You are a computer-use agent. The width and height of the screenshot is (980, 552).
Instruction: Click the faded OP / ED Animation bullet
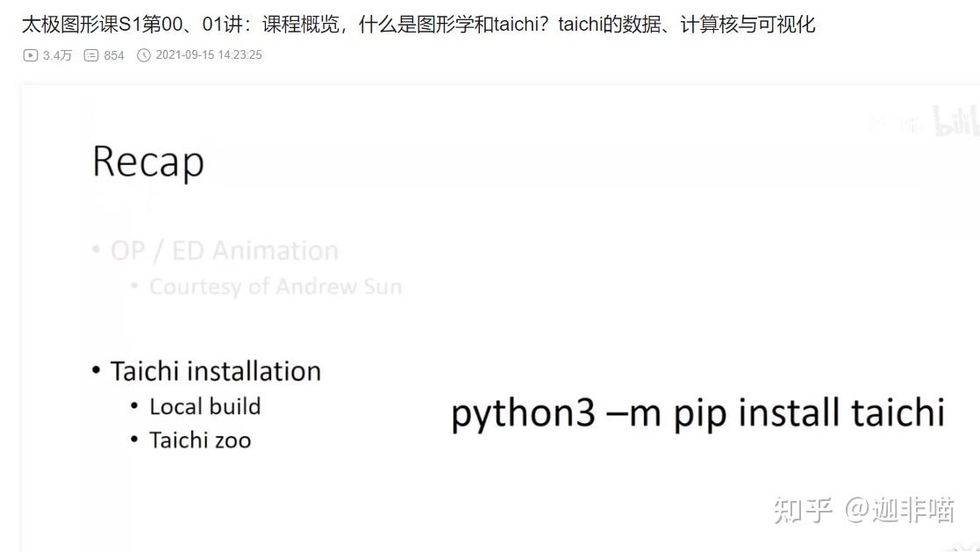[x=224, y=251]
